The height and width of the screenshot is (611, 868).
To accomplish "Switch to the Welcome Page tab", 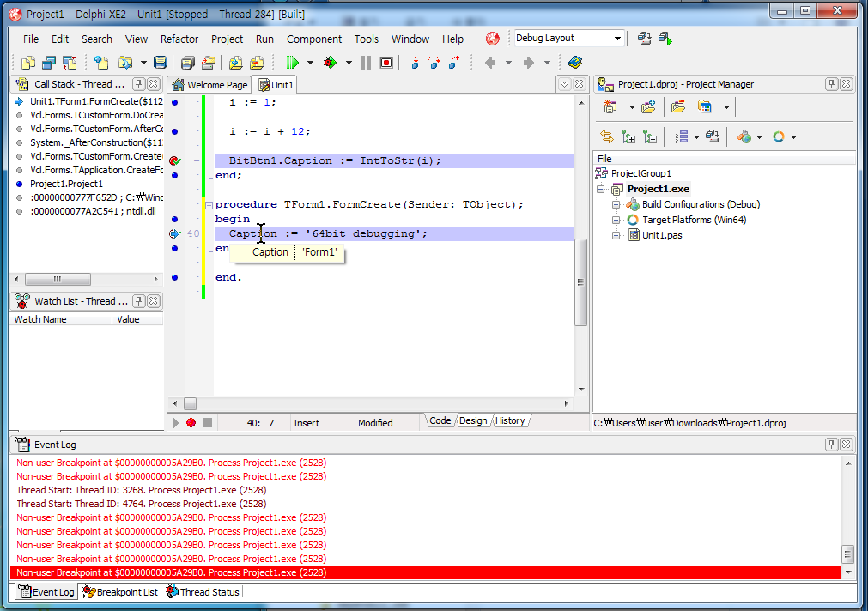I will (210, 85).
